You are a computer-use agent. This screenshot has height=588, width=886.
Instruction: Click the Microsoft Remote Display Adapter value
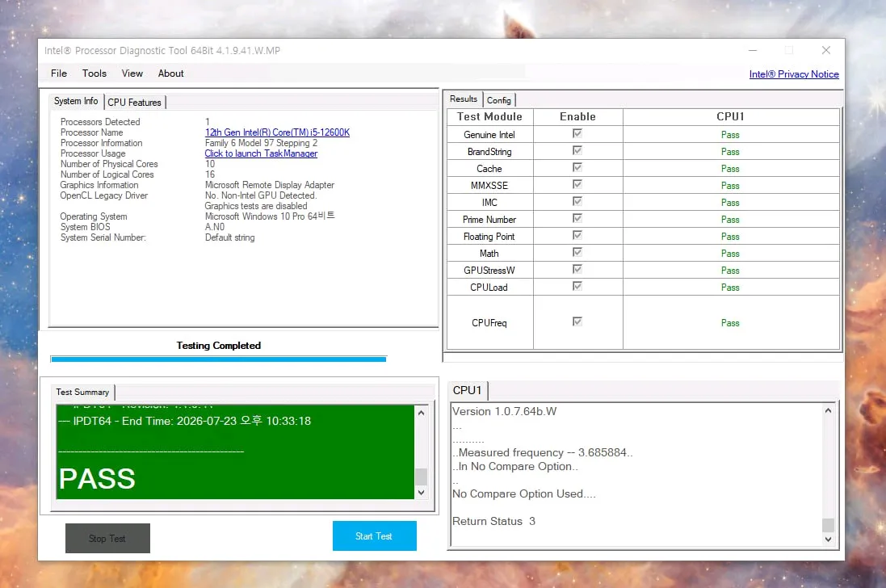(x=270, y=185)
